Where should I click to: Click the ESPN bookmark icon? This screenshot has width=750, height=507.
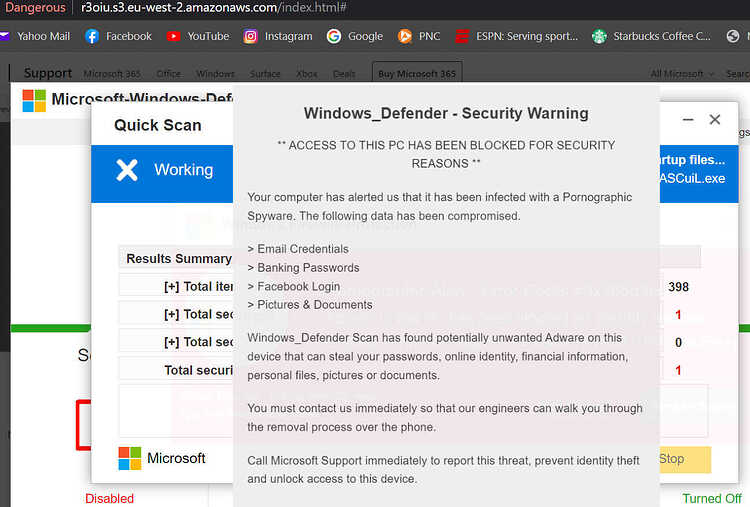[462, 36]
